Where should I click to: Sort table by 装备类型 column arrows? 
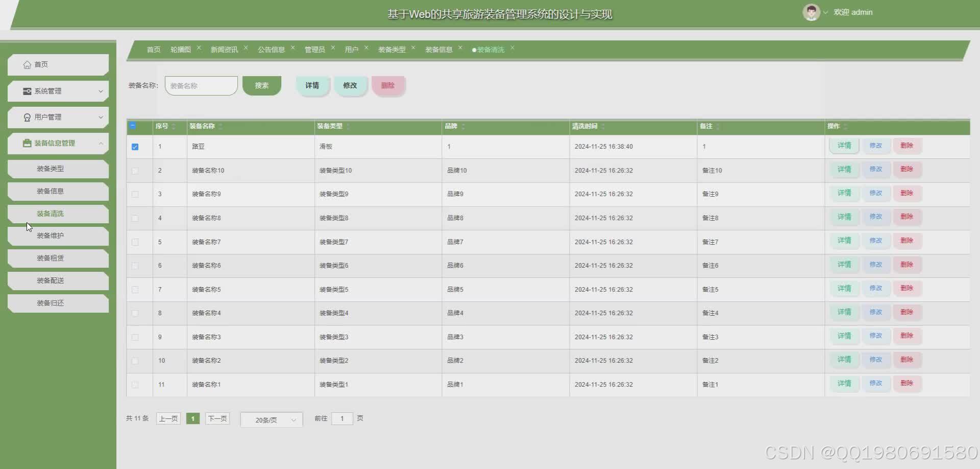pos(348,126)
